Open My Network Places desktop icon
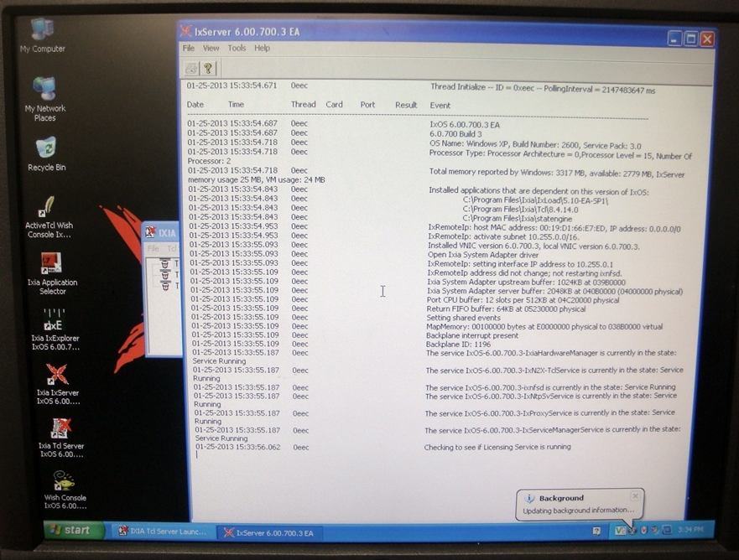739x560 pixels. coord(44,99)
